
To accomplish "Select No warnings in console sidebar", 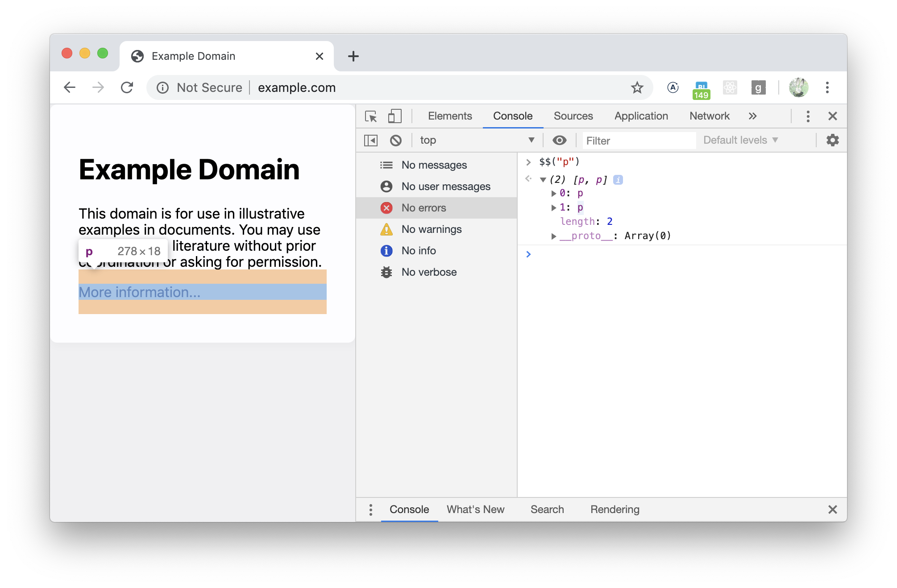I will (x=431, y=229).
